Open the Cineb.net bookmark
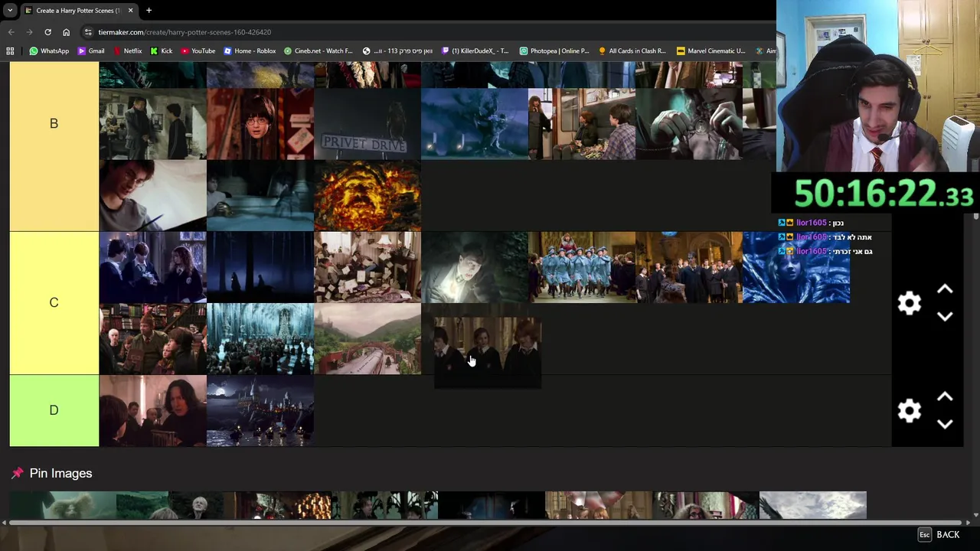This screenshot has width=980, height=551. (318, 51)
